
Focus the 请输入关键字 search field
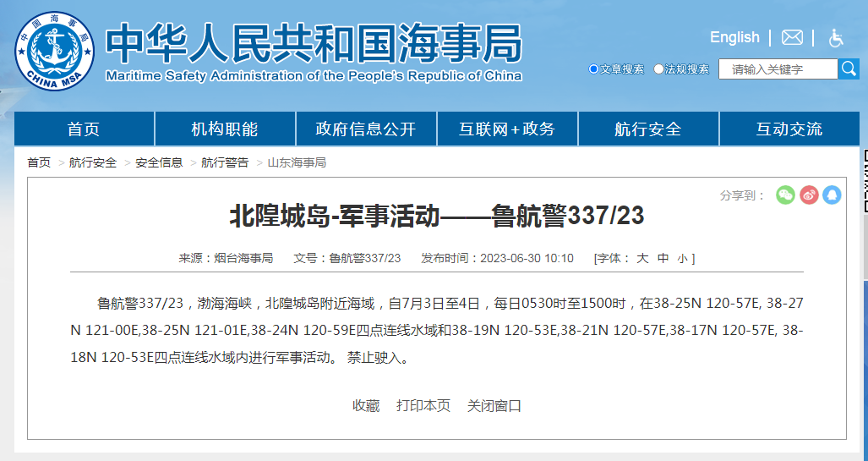coord(778,69)
